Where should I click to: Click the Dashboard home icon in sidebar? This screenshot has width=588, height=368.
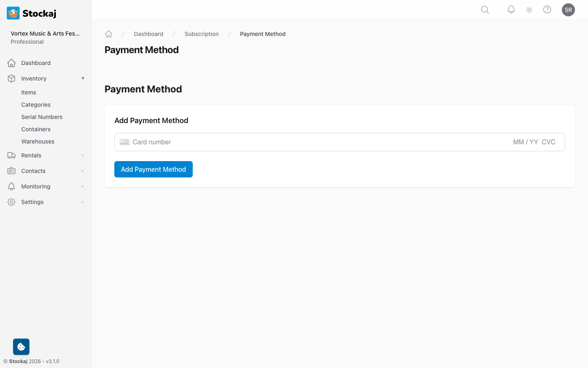[x=11, y=63]
